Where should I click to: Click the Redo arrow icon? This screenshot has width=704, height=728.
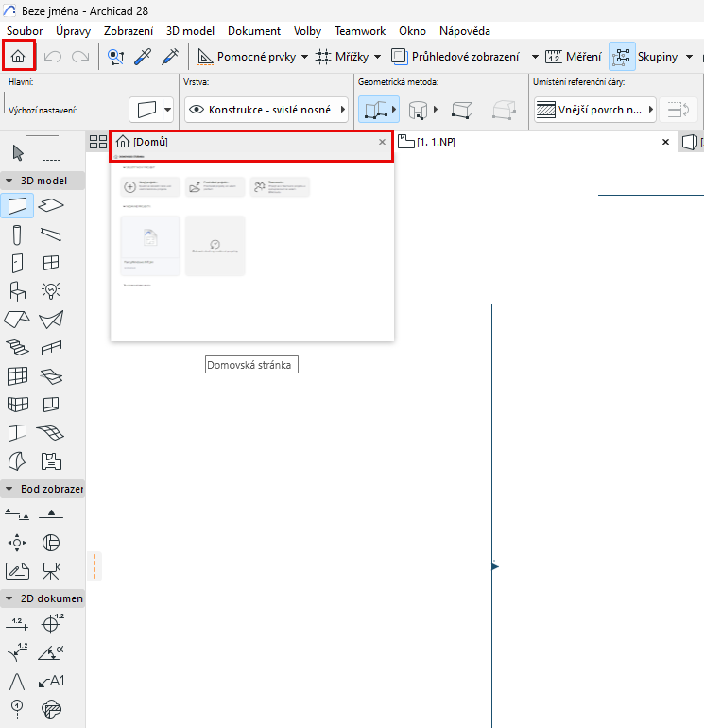pyautogui.click(x=80, y=57)
